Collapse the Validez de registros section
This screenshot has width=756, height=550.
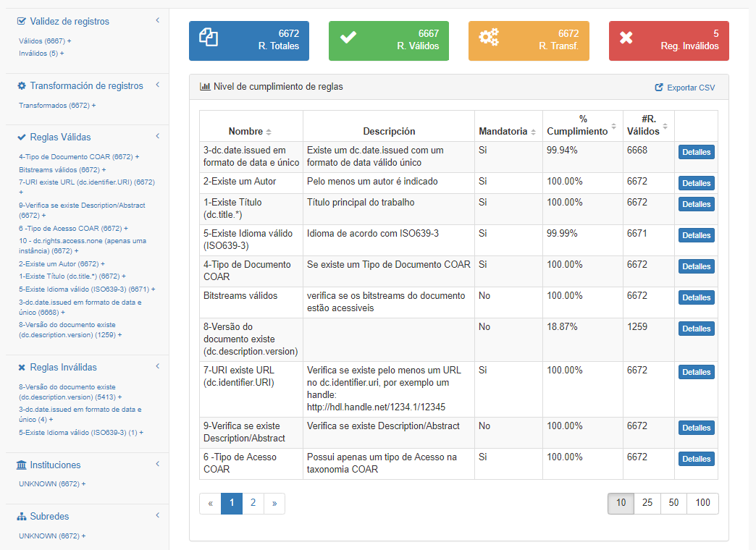[x=157, y=20]
